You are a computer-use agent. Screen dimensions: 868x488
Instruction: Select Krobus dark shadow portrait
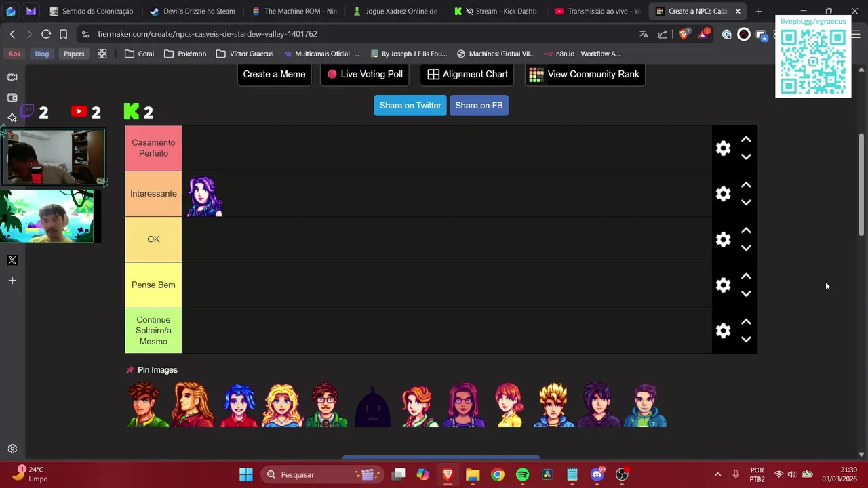pyautogui.click(x=373, y=407)
